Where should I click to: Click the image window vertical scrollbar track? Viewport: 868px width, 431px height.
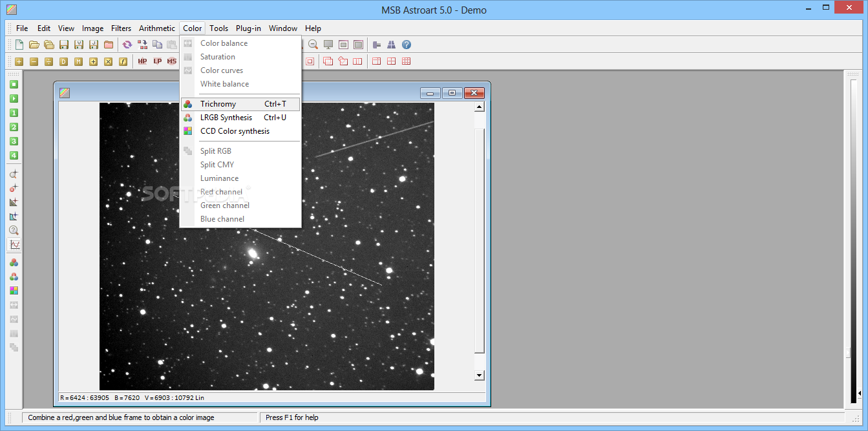pos(479,241)
